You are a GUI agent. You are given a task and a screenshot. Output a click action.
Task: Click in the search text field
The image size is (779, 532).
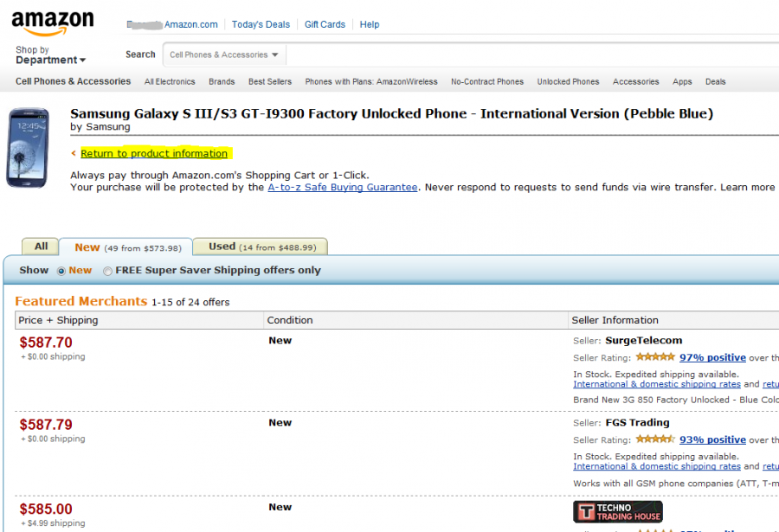pos(532,54)
